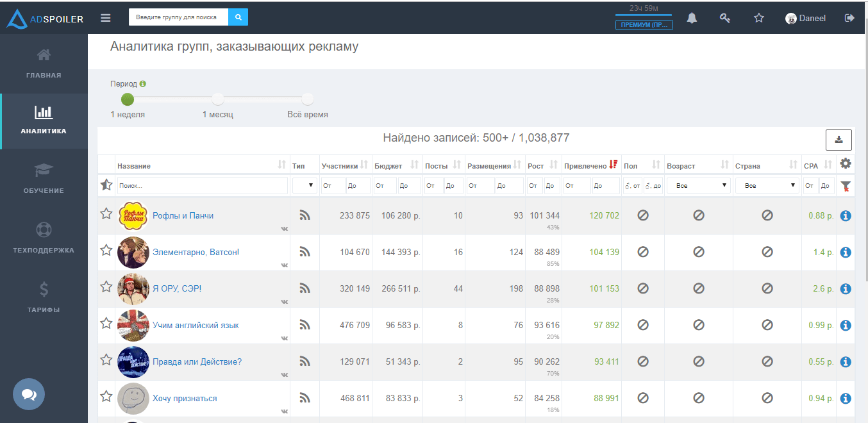
Task: Open the notifications bell icon
Action: [x=692, y=18]
